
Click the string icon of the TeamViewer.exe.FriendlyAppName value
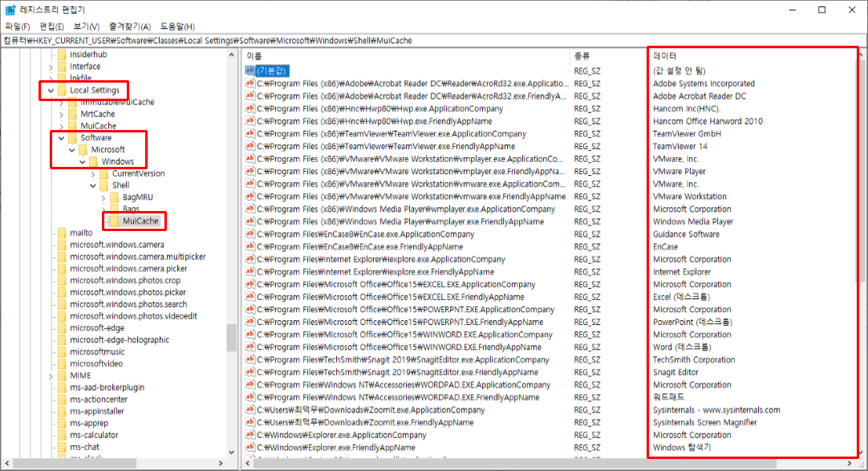(x=249, y=146)
